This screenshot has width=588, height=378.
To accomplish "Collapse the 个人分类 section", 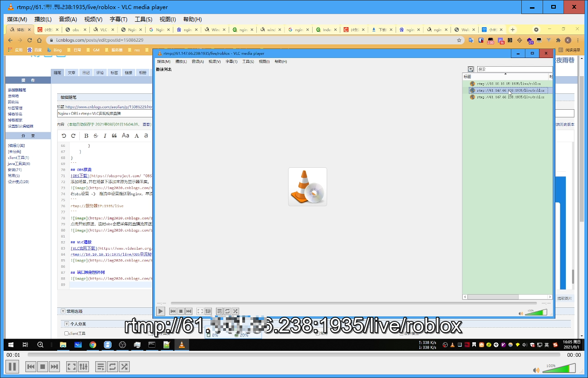I will point(67,324).
